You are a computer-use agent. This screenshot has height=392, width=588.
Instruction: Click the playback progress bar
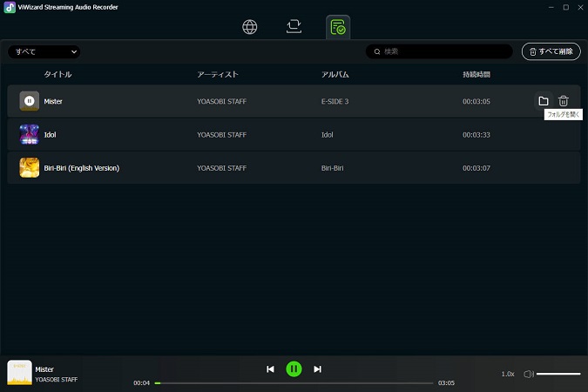[294, 383]
